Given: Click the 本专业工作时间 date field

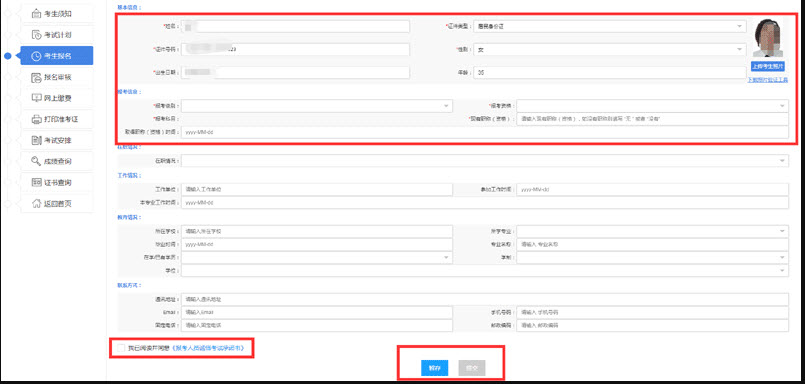Looking at the screenshot, I should tap(484, 203).
